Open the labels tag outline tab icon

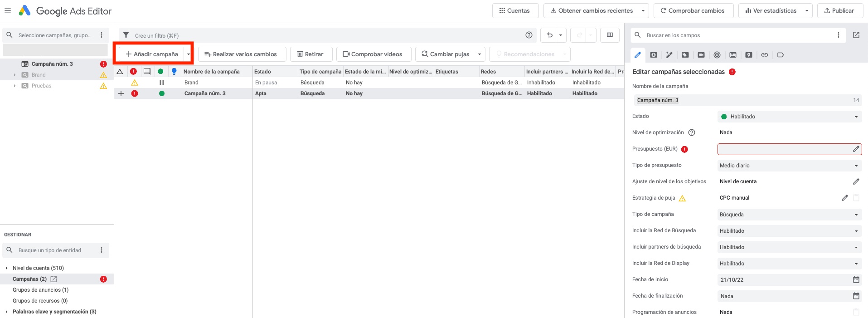tap(781, 55)
